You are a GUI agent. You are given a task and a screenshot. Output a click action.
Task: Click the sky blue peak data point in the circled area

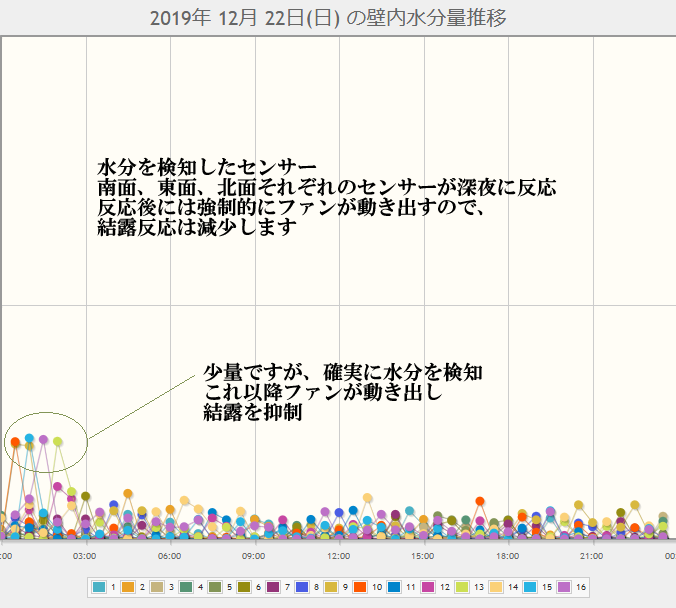click(29, 438)
